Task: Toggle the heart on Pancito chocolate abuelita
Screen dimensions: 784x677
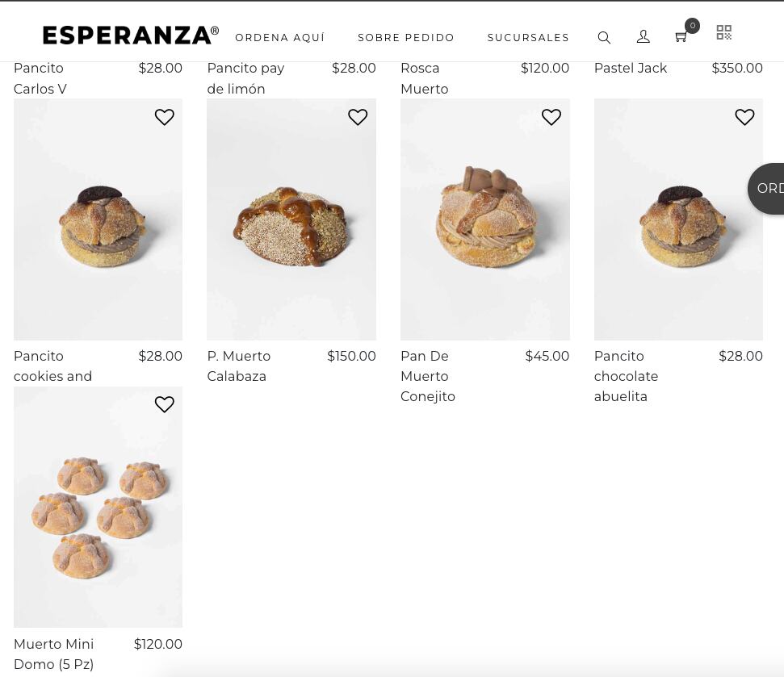Action: tap(744, 117)
